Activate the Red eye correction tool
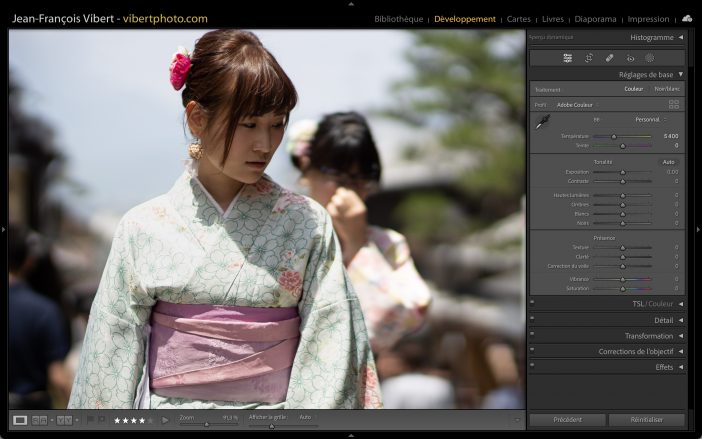 coord(630,58)
